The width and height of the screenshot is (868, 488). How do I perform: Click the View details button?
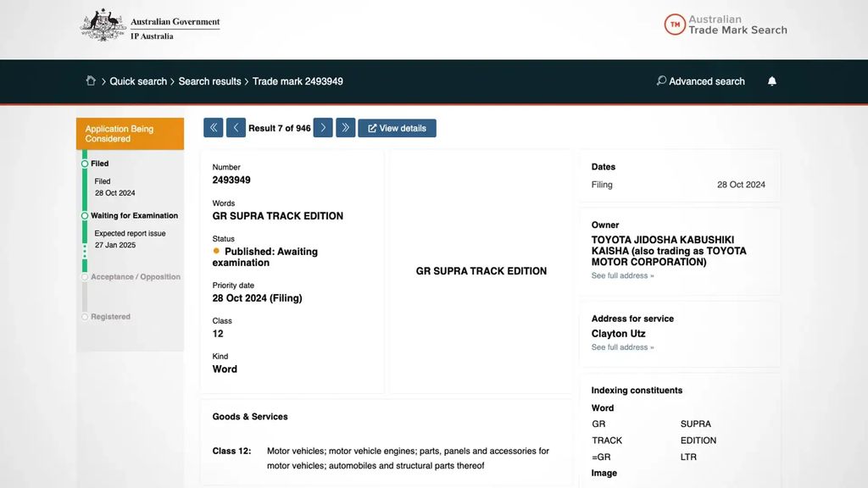tap(397, 128)
